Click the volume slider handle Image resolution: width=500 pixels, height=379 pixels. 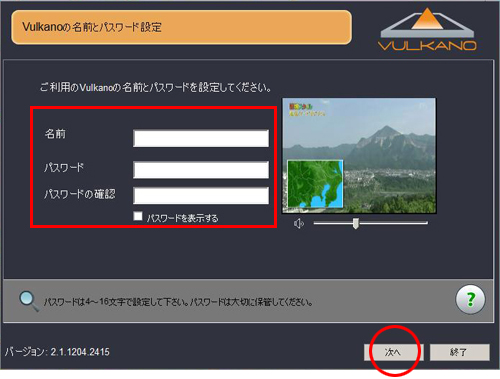(356, 223)
